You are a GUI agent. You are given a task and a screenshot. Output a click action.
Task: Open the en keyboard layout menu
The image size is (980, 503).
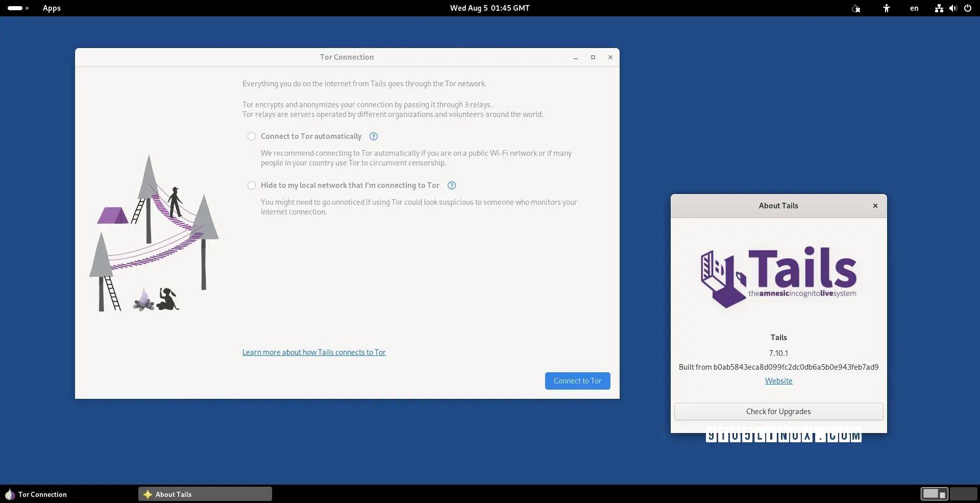tap(914, 8)
